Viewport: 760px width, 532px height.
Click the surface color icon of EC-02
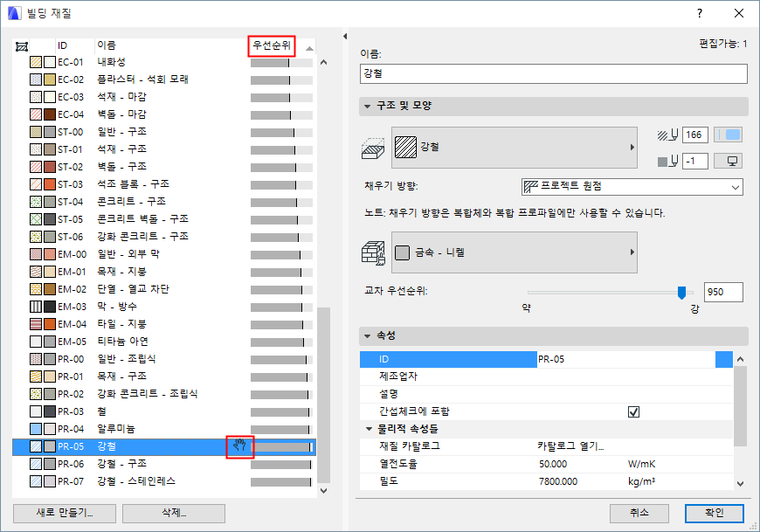pos(50,79)
